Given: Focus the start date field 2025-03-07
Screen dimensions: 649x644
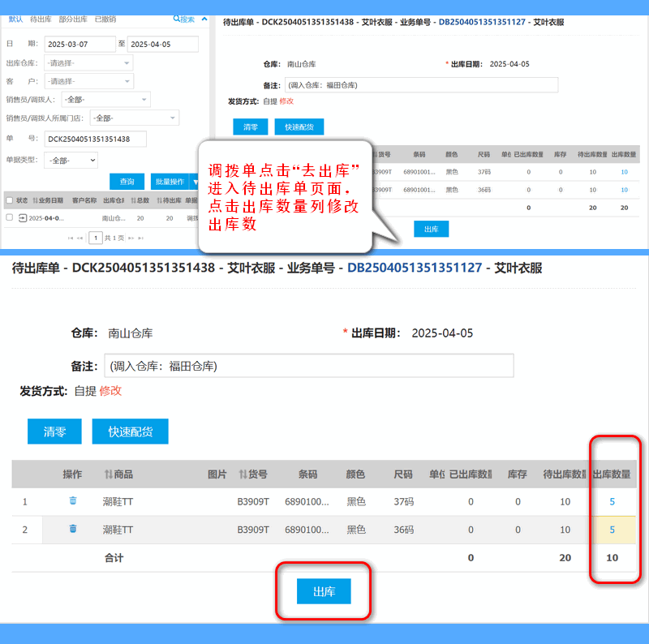Looking at the screenshot, I should 80,45.
